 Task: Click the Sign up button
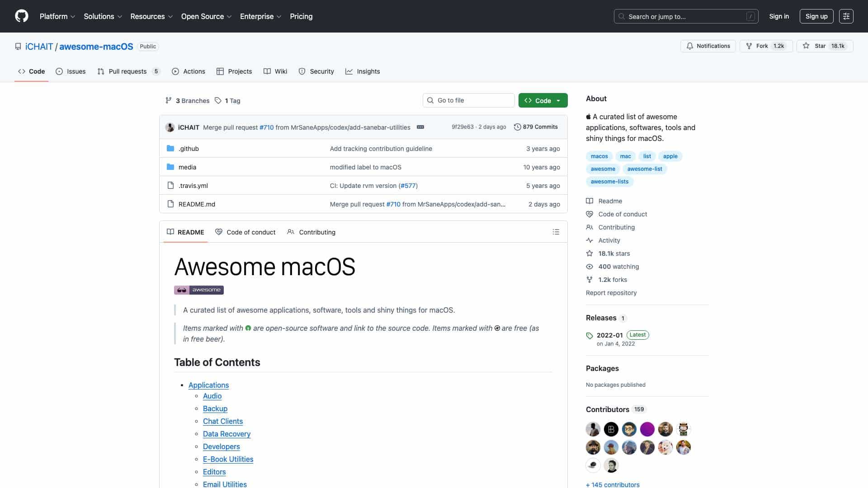click(816, 16)
